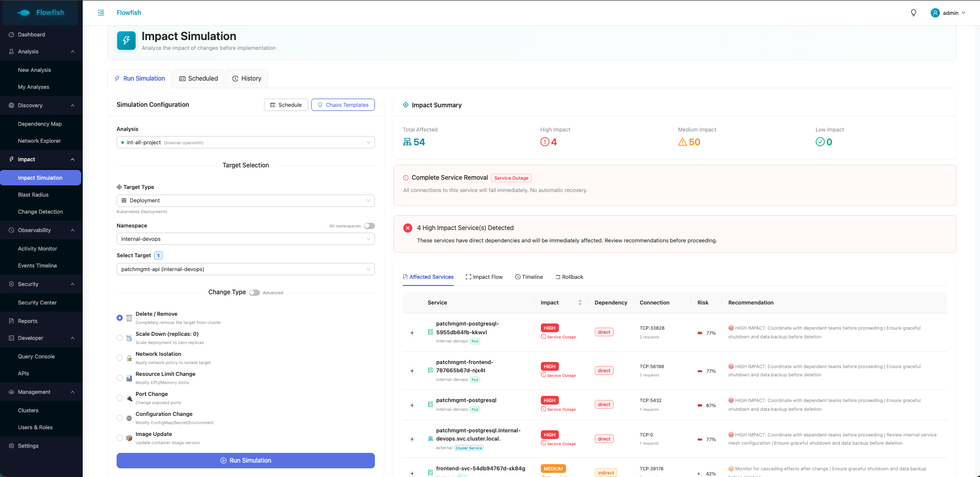
Task: Click the lightbulb icon in top bar
Action: (913, 13)
